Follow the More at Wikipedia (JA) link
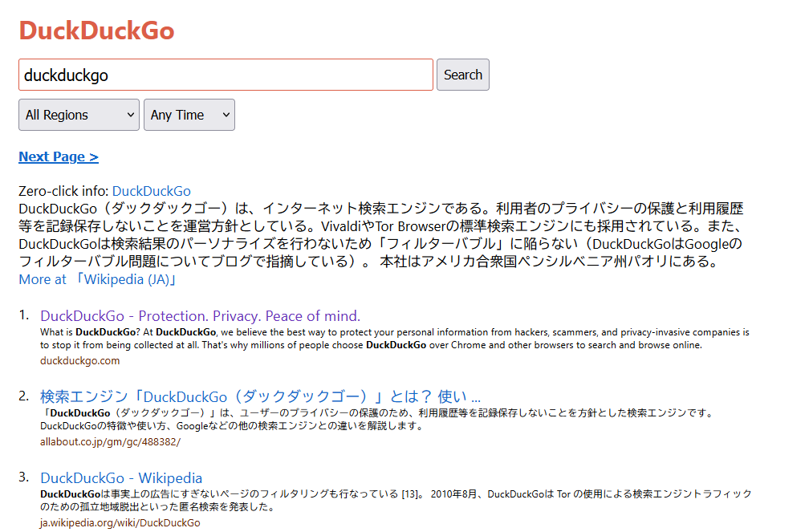Screen dimensions: 809x532 tap(97, 279)
